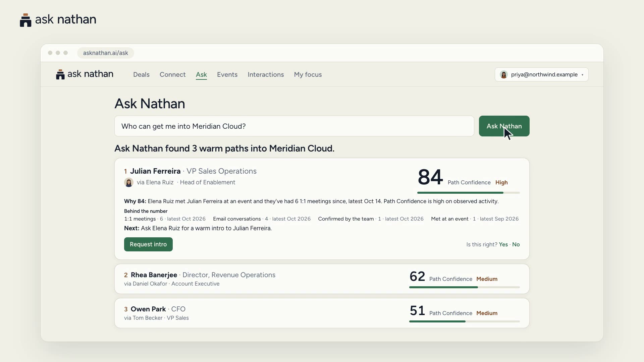Click the Medium label on Rhea's card
Image resolution: width=644 pixels, height=362 pixels.
coord(487,279)
